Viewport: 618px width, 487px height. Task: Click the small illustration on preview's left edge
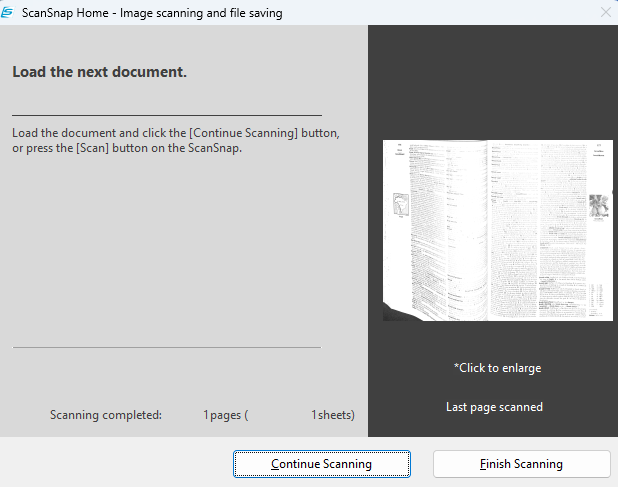[399, 206]
